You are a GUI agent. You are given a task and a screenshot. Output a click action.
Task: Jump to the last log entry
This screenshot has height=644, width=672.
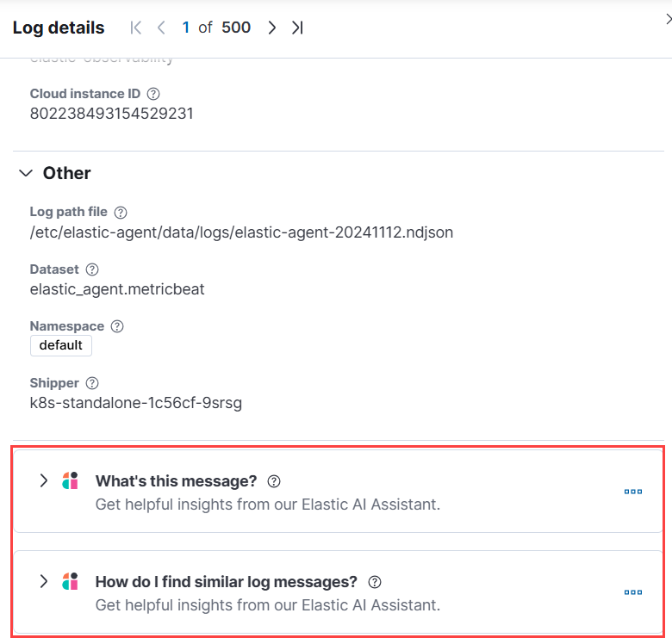297,28
